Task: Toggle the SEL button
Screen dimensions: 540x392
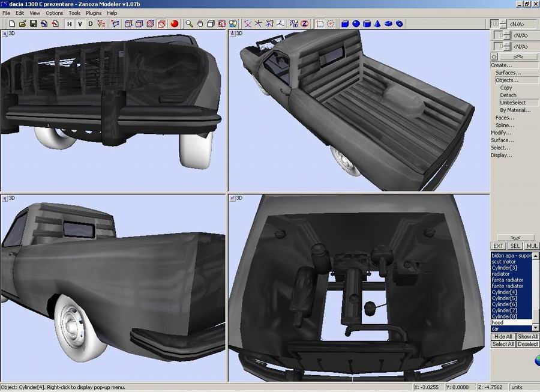Action: point(515,246)
